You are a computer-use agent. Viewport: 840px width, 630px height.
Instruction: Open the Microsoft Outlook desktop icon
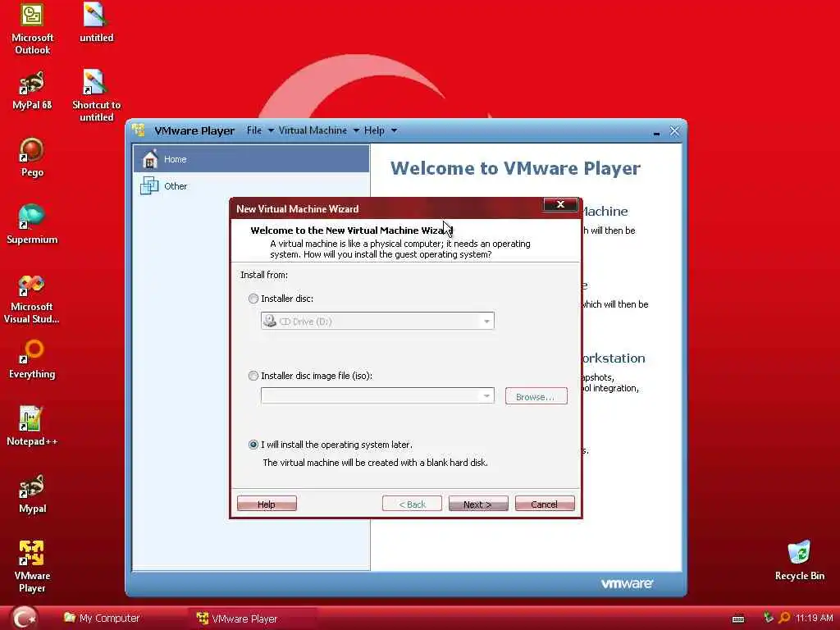point(32,28)
